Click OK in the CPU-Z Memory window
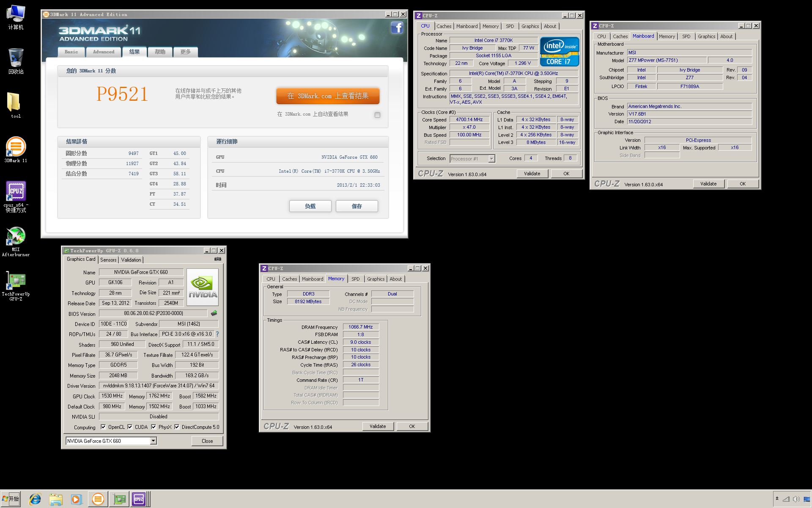Image resolution: width=812 pixels, height=508 pixels. (x=412, y=426)
